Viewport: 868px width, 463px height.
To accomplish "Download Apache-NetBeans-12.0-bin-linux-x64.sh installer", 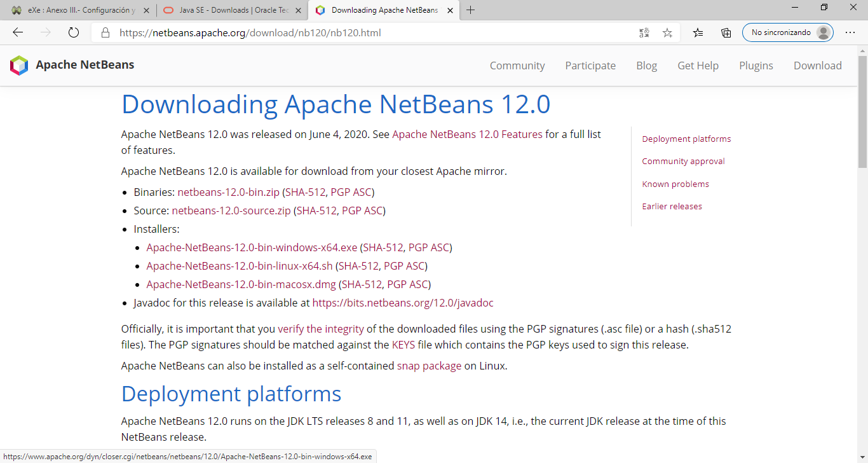I will point(240,266).
